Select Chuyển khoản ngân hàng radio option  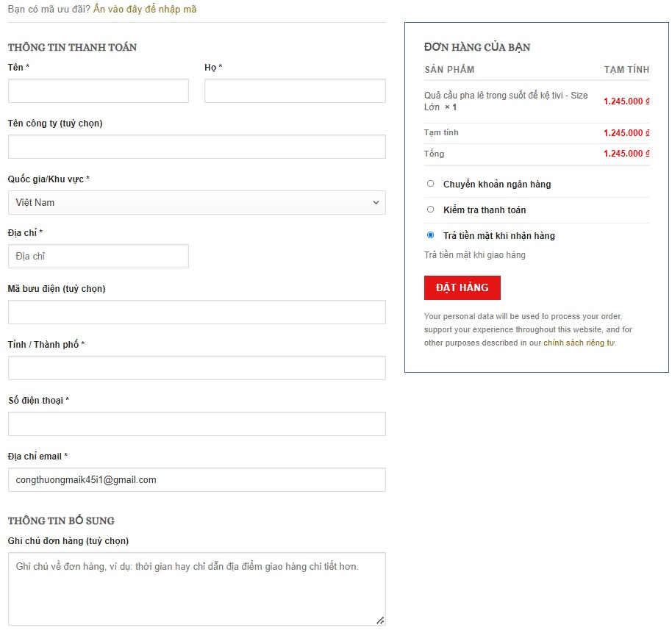(x=431, y=184)
